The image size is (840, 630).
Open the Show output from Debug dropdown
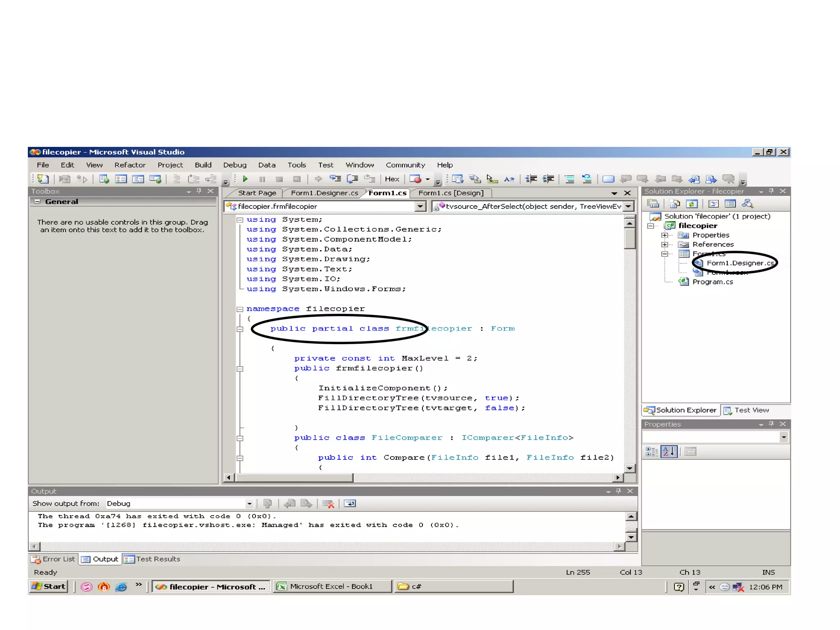click(249, 504)
